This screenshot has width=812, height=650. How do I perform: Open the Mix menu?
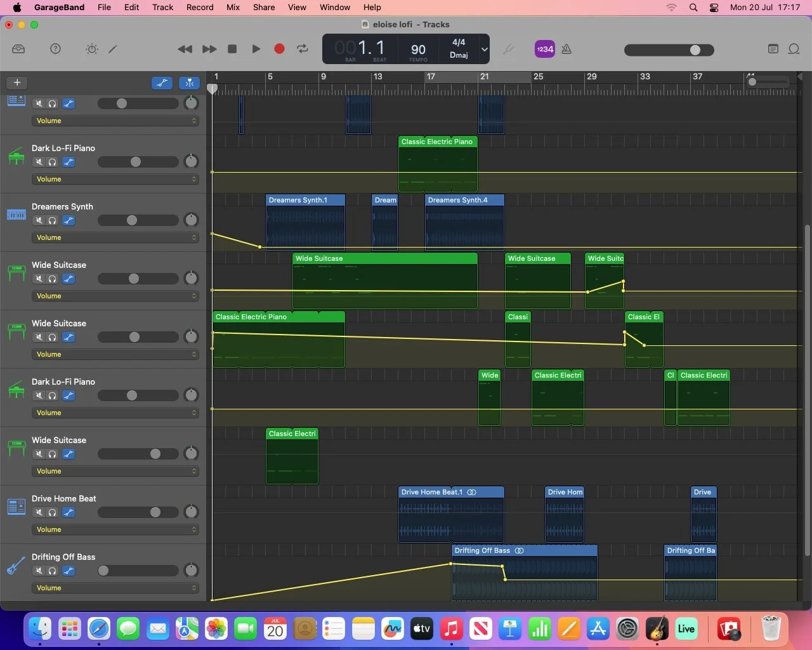pyautogui.click(x=233, y=8)
